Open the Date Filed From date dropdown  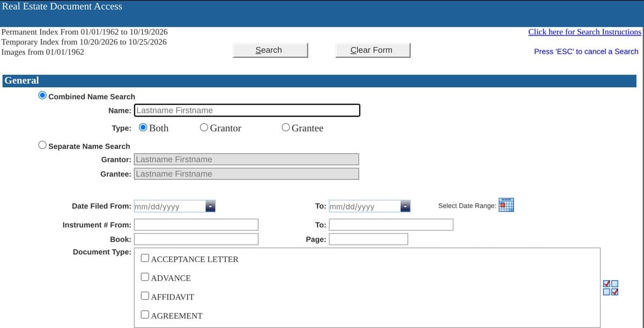coord(210,206)
